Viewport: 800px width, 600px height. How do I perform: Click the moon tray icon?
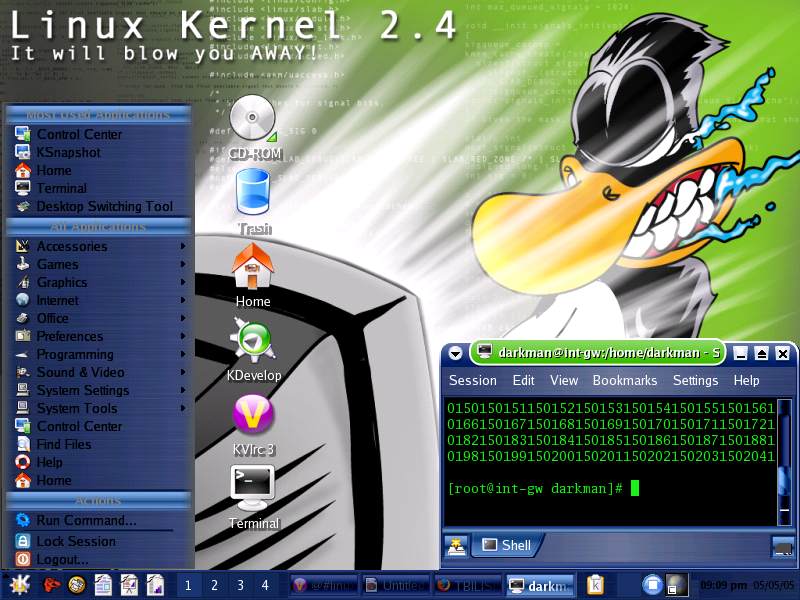coord(677,585)
